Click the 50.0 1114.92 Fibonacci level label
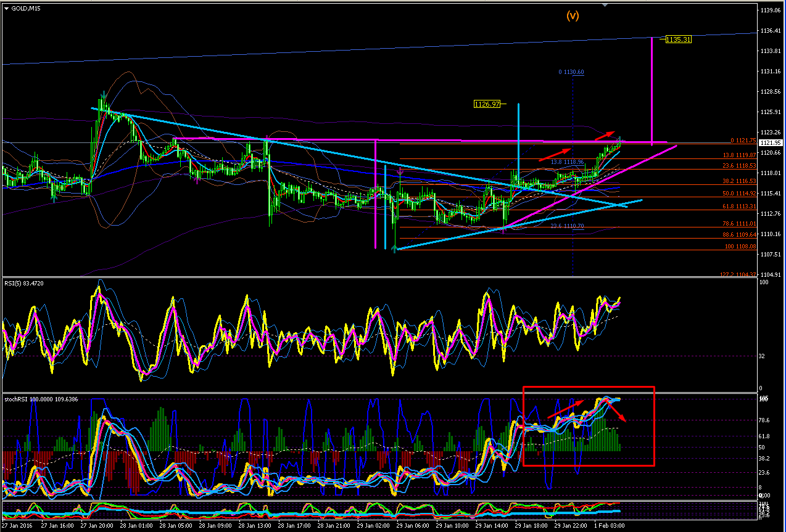This screenshot has height=532, width=786. [740, 194]
